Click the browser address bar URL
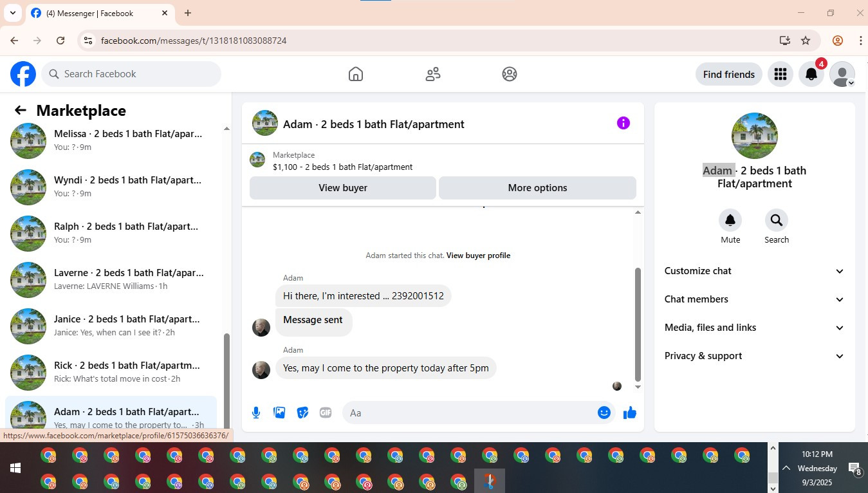This screenshot has height=493, width=868. [194, 41]
